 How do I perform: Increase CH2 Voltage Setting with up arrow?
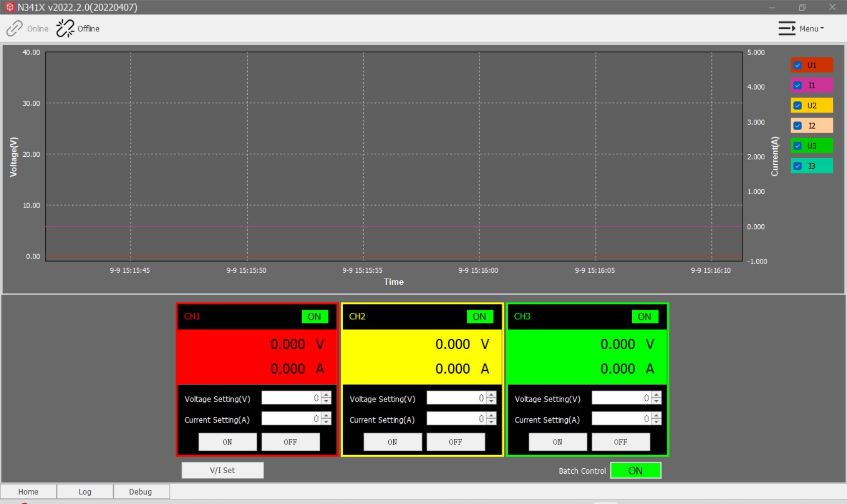pyautogui.click(x=492, y=395)
